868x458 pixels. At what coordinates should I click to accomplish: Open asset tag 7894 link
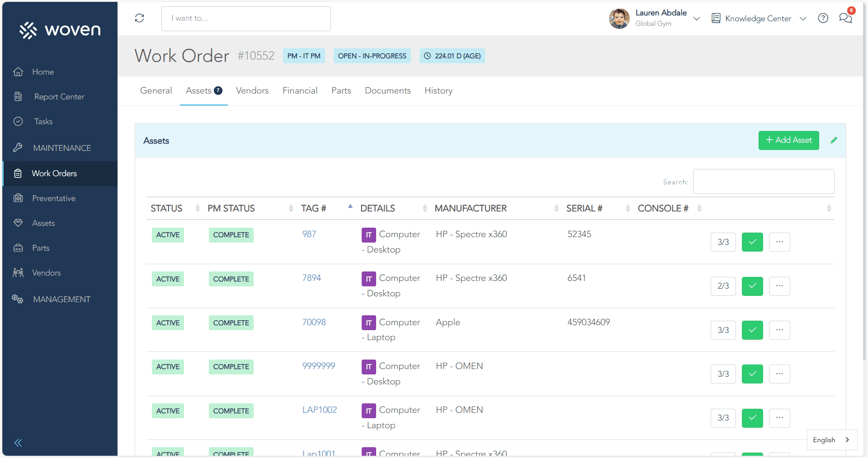pyautogui.click(x=311, y=278)
